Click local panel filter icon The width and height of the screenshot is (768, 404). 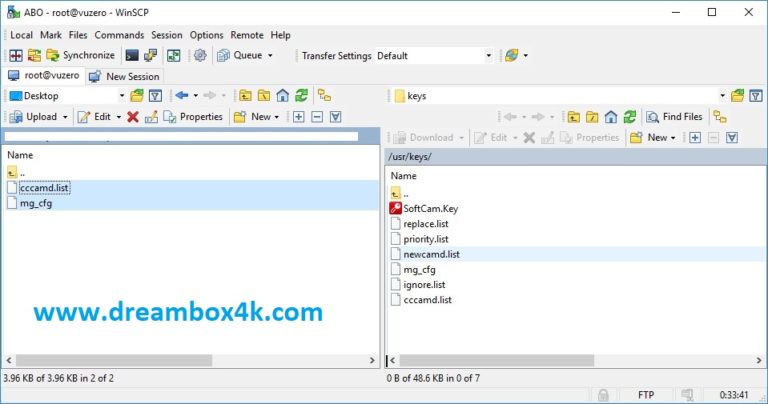(x=155, y=95)
